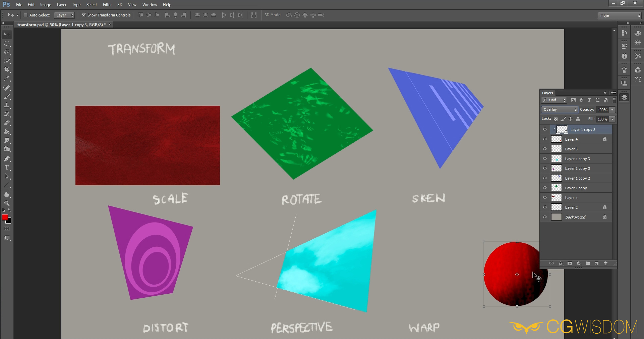Image resolution: width=644 pixels, height=339 pixels.
Task: Uncheck Show Transform Controls
Action: 84,15
